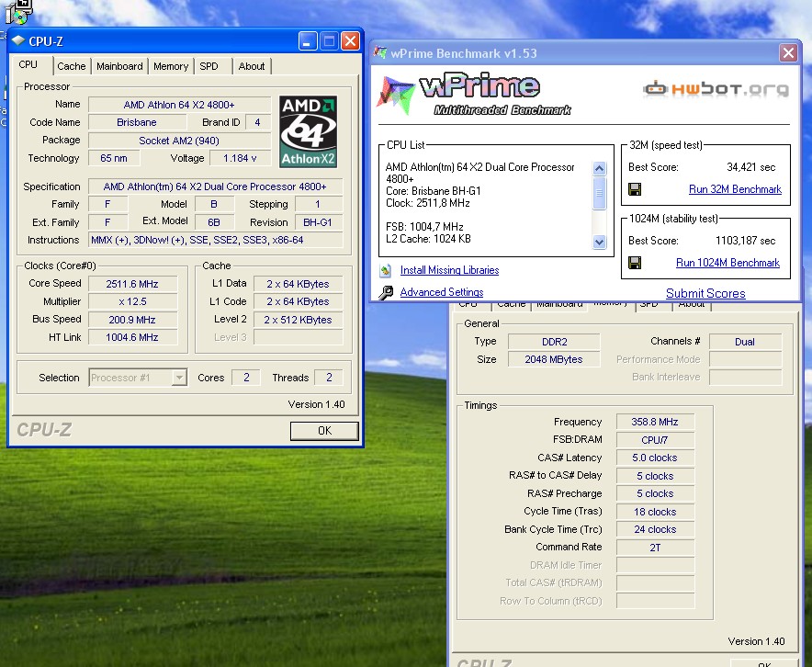Screen dimensions: 812x667
Task: Click Bank Cycle Time (Trc) value 24 clocks
Action: click(655, 529)
